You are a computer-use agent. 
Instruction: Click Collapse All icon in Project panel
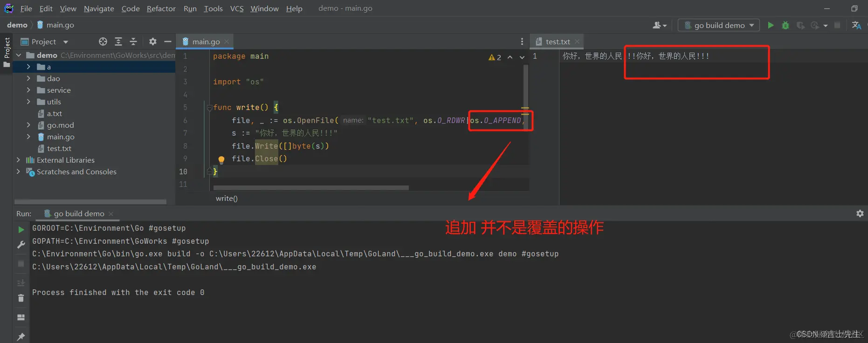[x=133, y=42]
